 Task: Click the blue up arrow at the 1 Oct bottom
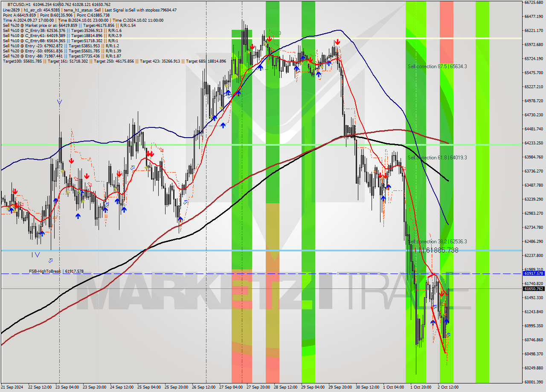(x=433, y=322)
